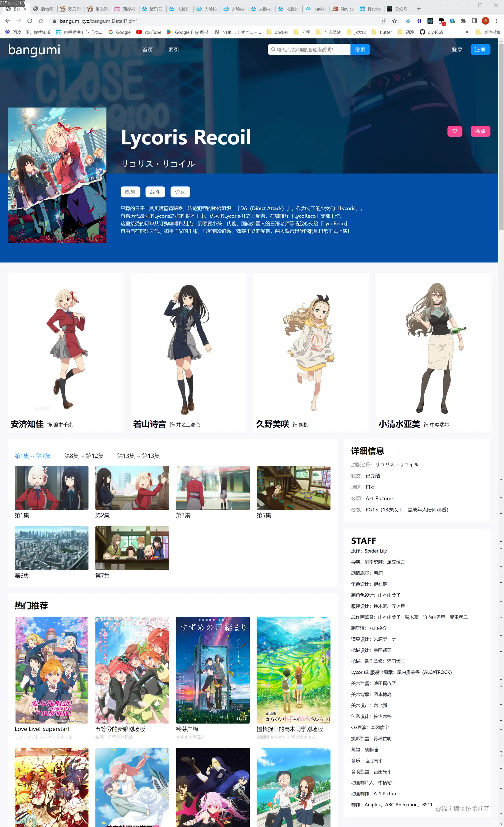Click the React DevTools extension icon
The image size is (504, 827).
(x=430, y=21)
